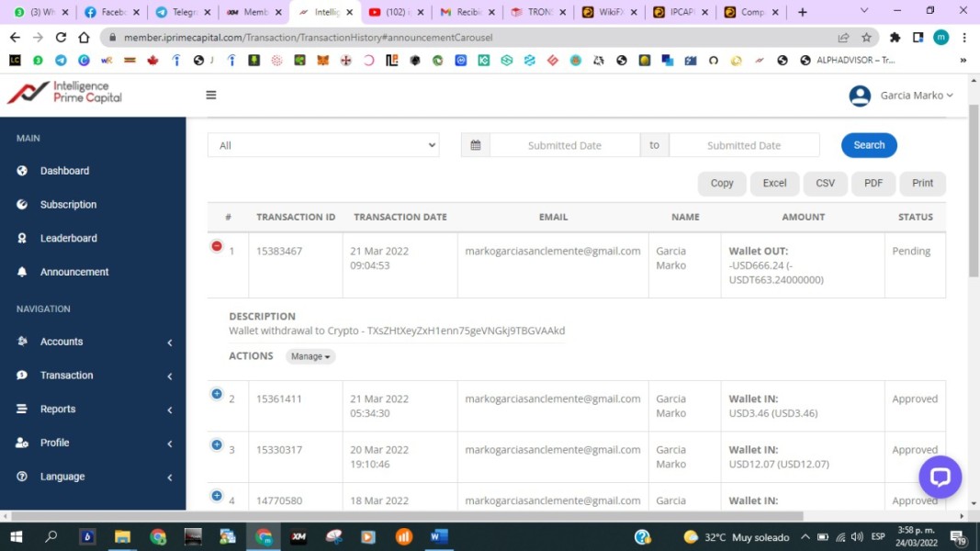The width and height of the screenshot is (980, 551).
Task: Print the transaction table
Action: [922, 183]
